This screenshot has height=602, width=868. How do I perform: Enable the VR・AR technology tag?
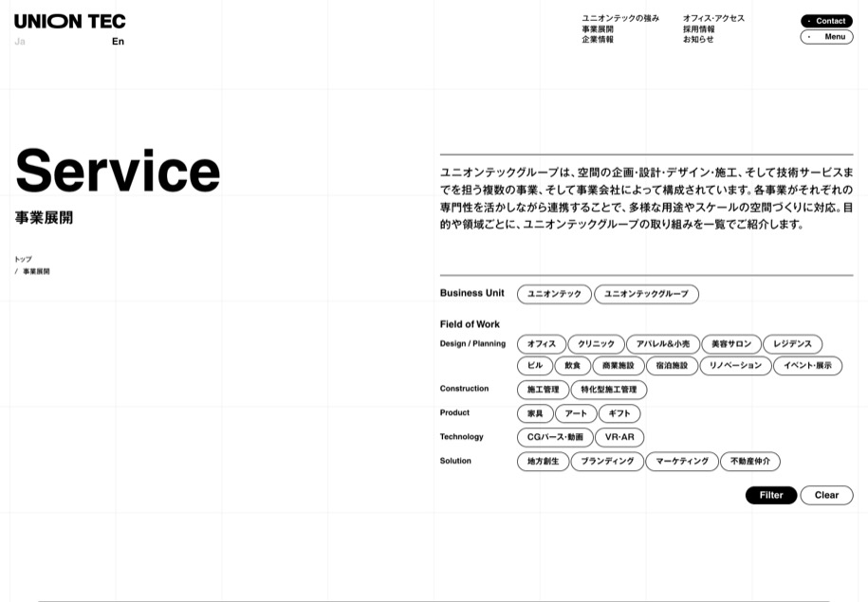click(x=619, y=437)
